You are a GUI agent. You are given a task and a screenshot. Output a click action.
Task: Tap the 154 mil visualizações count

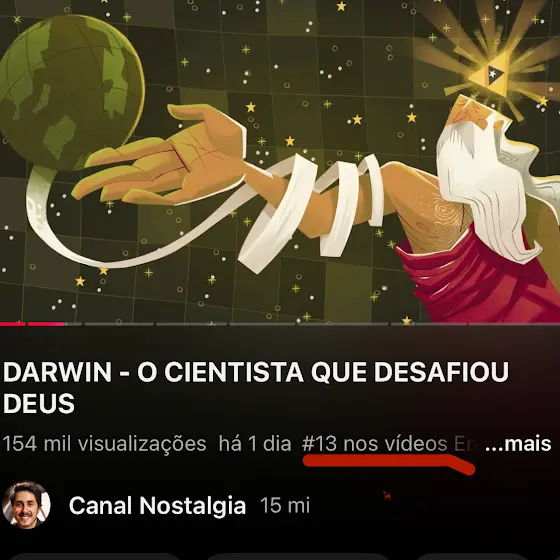coord(104,444)
